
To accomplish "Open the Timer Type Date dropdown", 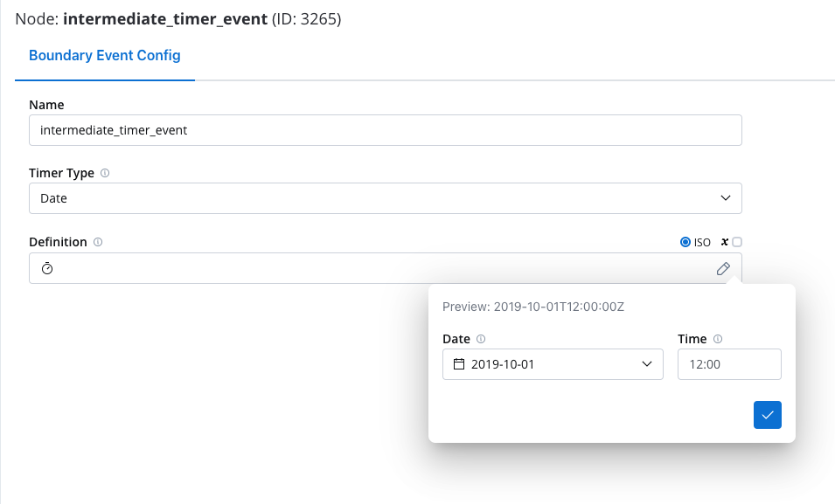I will [x=386, y=198].
